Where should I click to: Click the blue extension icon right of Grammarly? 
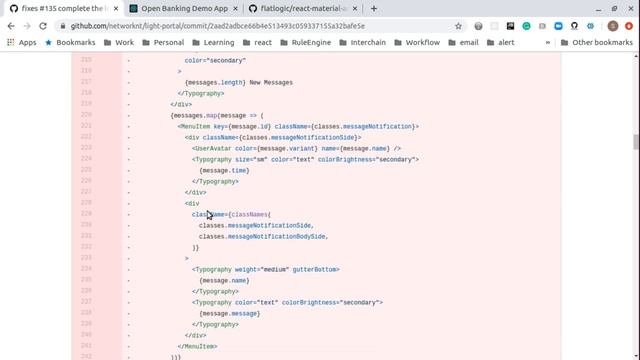[558, 26]
